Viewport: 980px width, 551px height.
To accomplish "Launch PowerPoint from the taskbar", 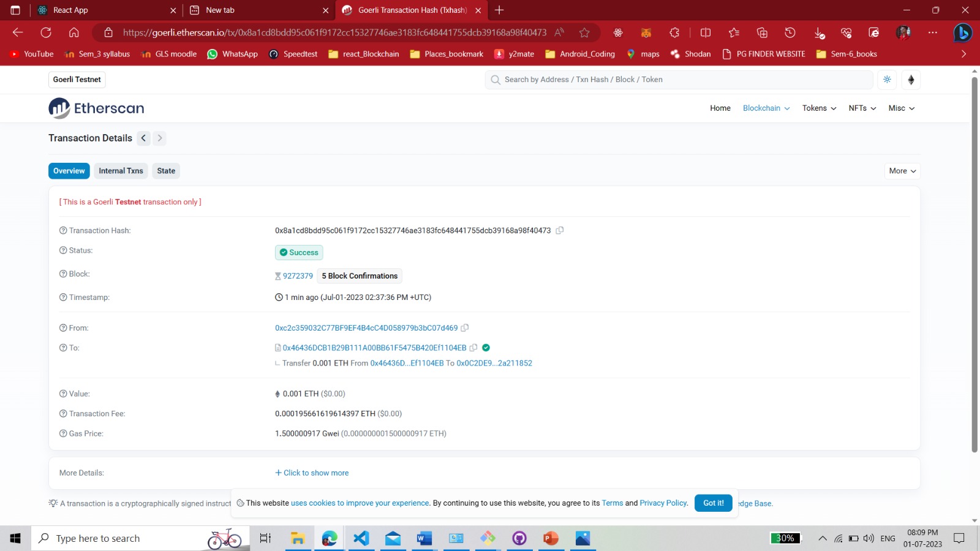I will (549, 538).
